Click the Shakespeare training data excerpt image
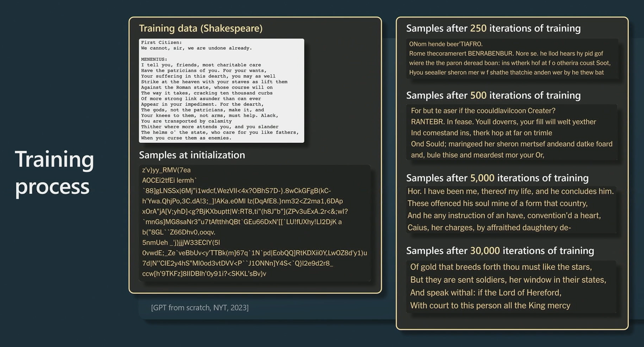 pyautogui.click(x=221, y=91)
